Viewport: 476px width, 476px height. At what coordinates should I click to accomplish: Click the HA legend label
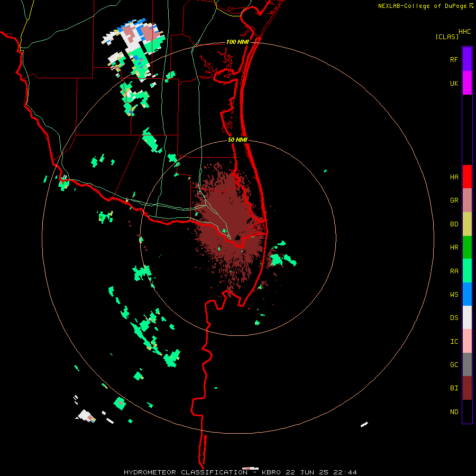tap(454, 177)
